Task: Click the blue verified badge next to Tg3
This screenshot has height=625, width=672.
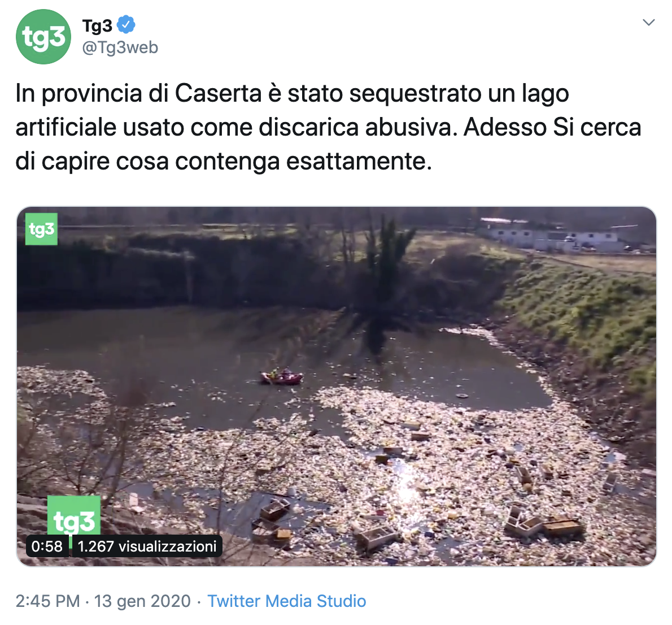Action: coord(126,24)
